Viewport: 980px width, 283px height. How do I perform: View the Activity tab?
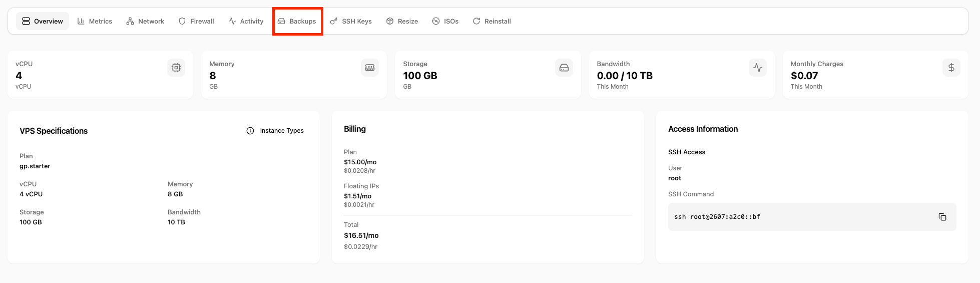pyautogui.click(x=246, y=21)
